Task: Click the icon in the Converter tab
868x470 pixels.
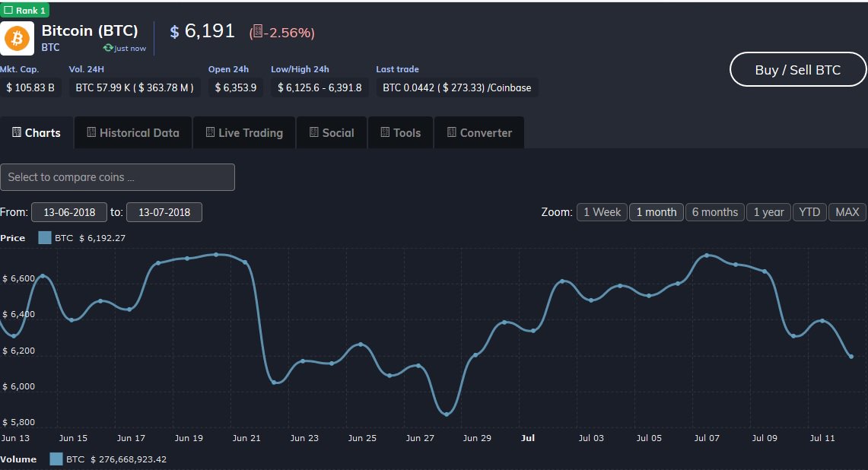Action: tap(452, 132)
